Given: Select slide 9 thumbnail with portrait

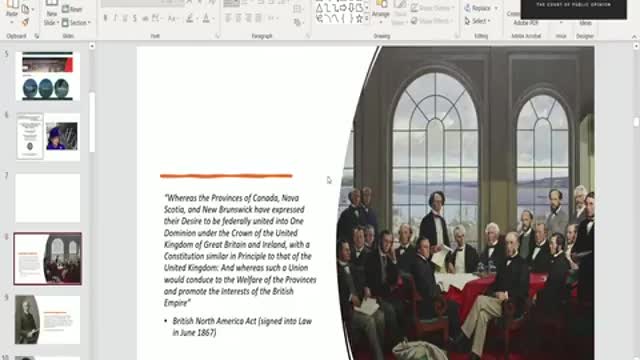Looking at the screenshot, I should (47, 320).
